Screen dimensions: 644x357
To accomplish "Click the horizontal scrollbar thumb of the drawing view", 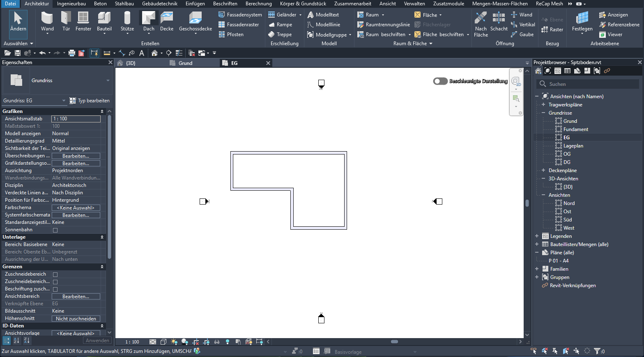I will [x=394, y=342].
